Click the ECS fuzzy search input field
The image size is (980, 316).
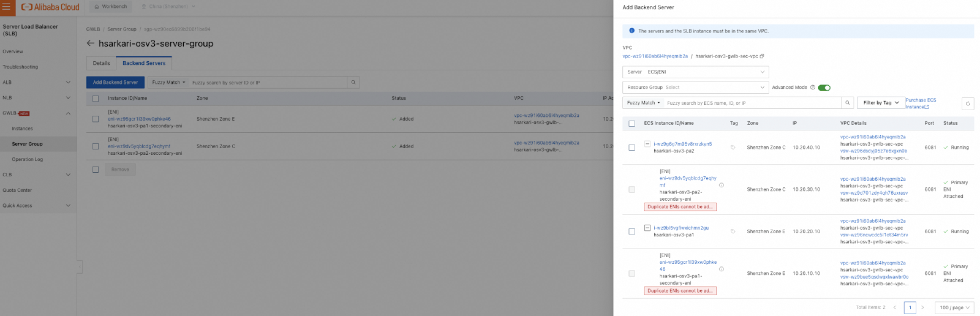click(751, 103)
